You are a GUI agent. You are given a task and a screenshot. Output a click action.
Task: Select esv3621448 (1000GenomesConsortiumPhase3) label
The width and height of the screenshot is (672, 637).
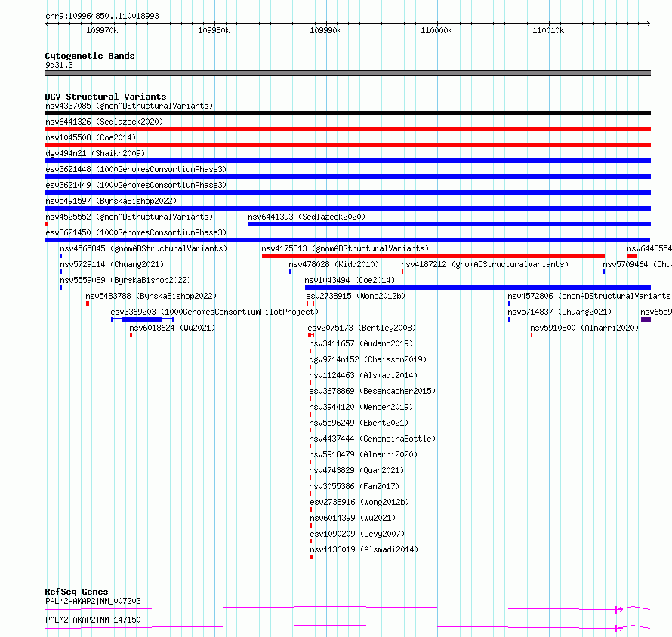click(x=136, y=169)
